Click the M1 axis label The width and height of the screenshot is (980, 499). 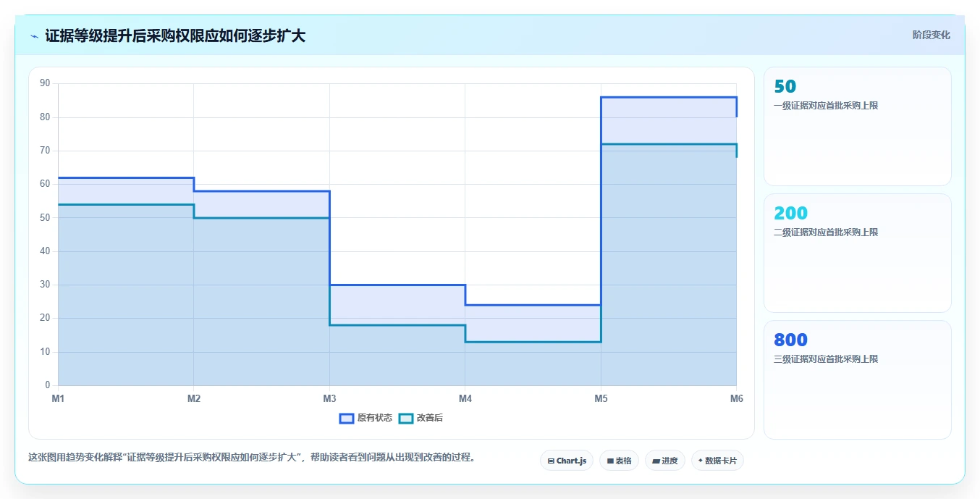coord(58,398)
